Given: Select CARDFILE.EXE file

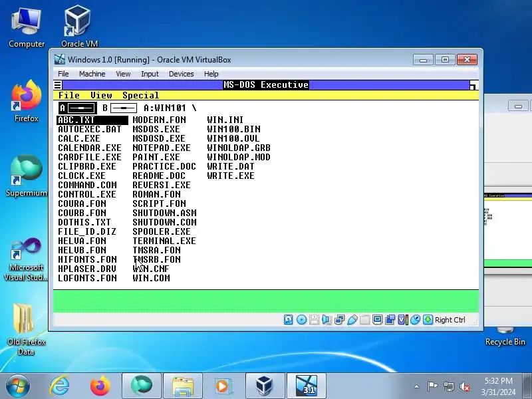Looking at the screenshot, I should click(90, 158).
